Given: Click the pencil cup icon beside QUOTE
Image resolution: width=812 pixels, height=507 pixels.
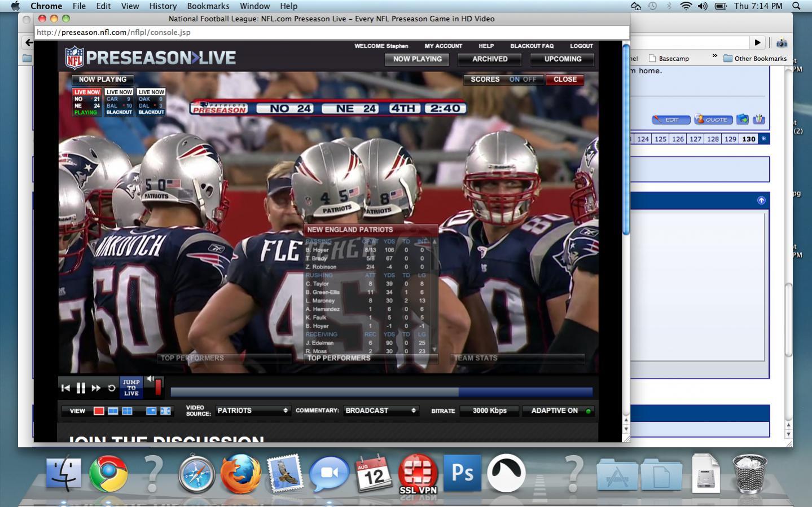Looking at the screenshot, I should [x=758, y=119].
